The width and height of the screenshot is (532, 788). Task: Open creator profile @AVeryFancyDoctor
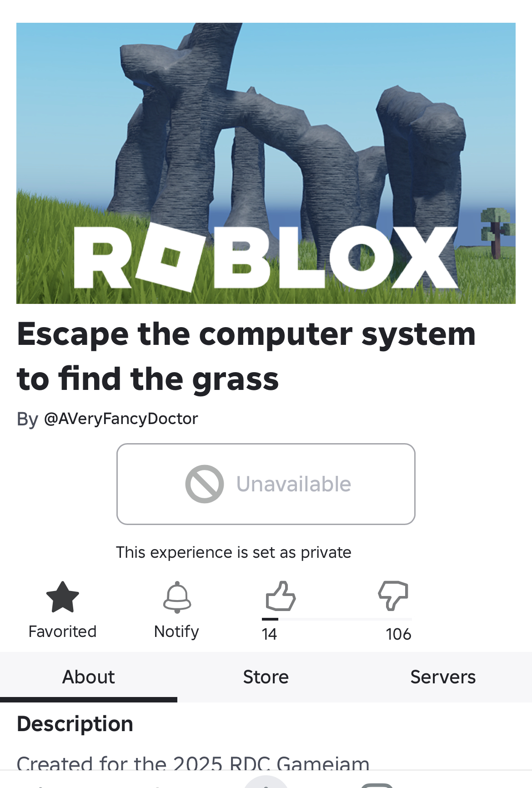point(121,419)
